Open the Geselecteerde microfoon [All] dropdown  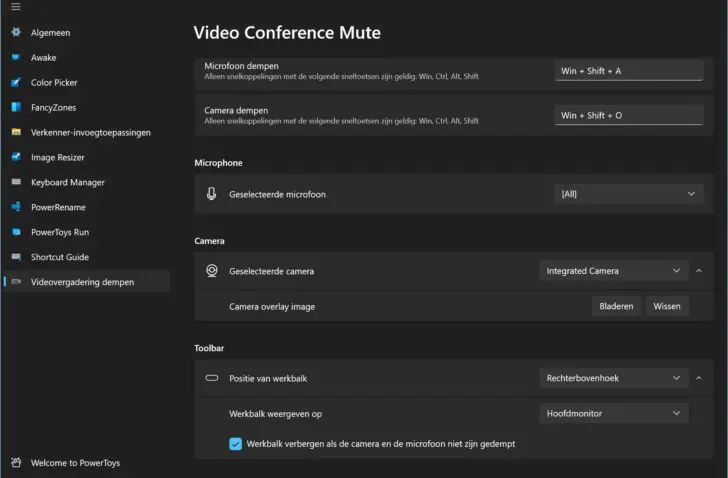pyautogui.click(x=629, y=194)
